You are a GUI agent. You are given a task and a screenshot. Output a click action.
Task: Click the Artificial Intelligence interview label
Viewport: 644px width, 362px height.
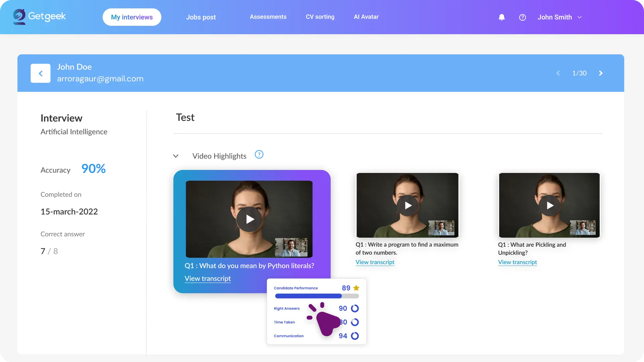pyautogui.click(x=74, y=132)
